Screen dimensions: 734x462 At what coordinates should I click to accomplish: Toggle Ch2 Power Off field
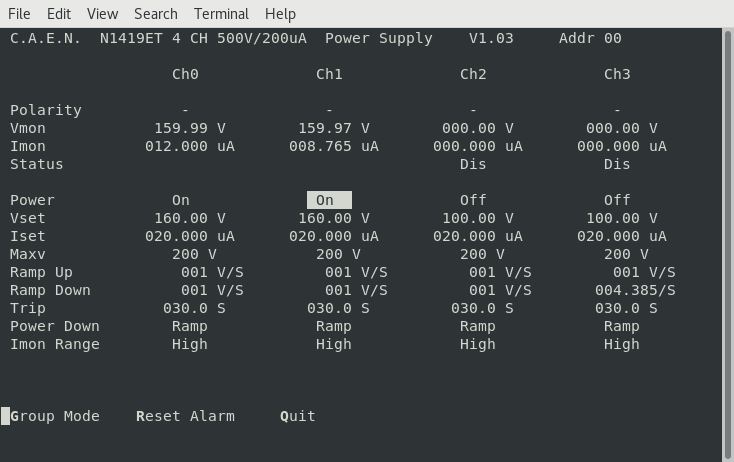click(x=473, y=200)
